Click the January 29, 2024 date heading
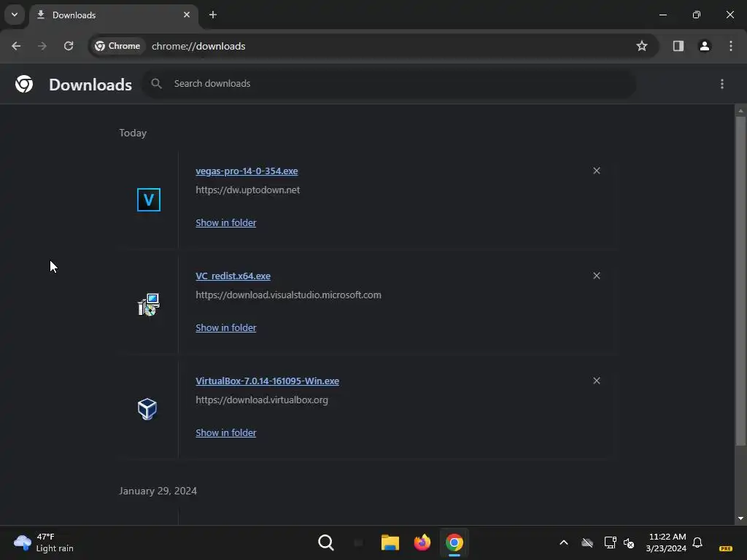The image size is (747, 560). [158, 491]
